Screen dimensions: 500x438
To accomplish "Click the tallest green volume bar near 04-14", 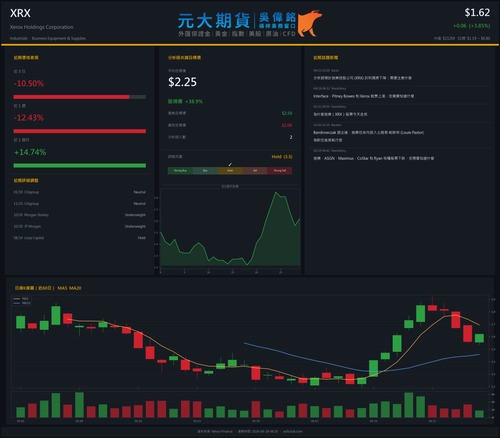I will pos(409,405).
